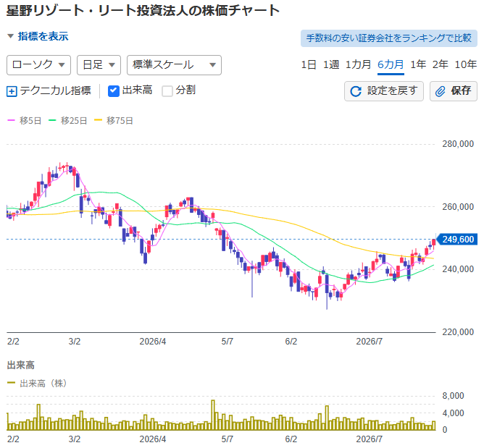Click the chart title 星野リゾート・リート投資法人の株価チャート
The image size is (484, 448).
(143, 11)
